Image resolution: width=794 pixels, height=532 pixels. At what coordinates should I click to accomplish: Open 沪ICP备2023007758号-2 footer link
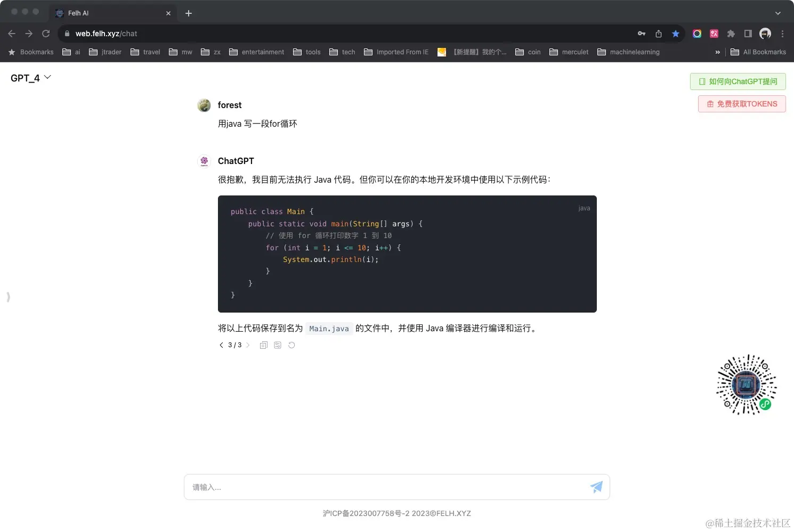pos(366,513)
